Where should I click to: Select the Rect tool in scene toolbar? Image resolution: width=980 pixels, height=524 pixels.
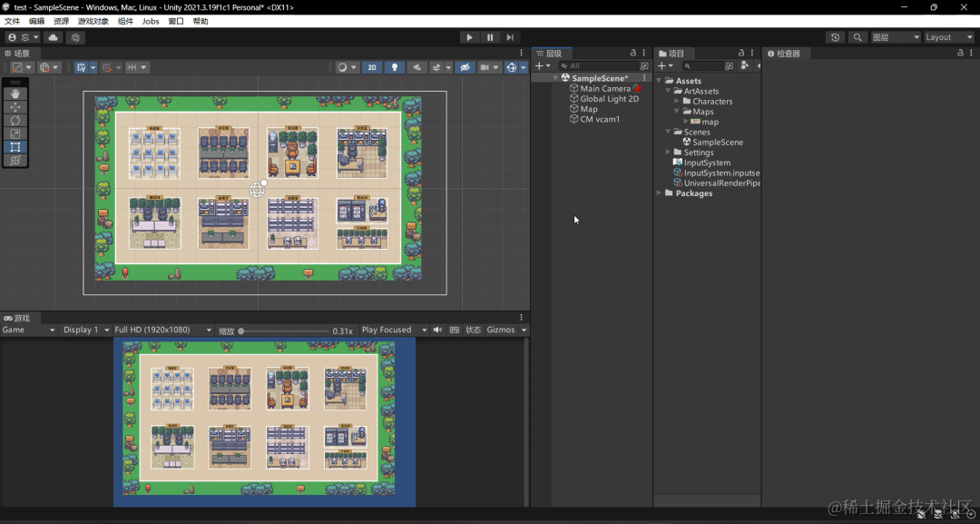point(15,147)
